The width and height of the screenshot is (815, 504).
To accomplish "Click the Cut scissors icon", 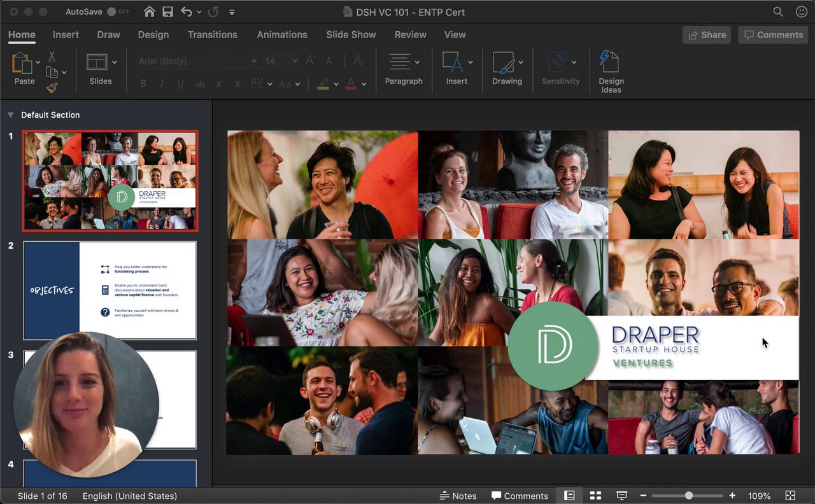I will coord(52,57).
